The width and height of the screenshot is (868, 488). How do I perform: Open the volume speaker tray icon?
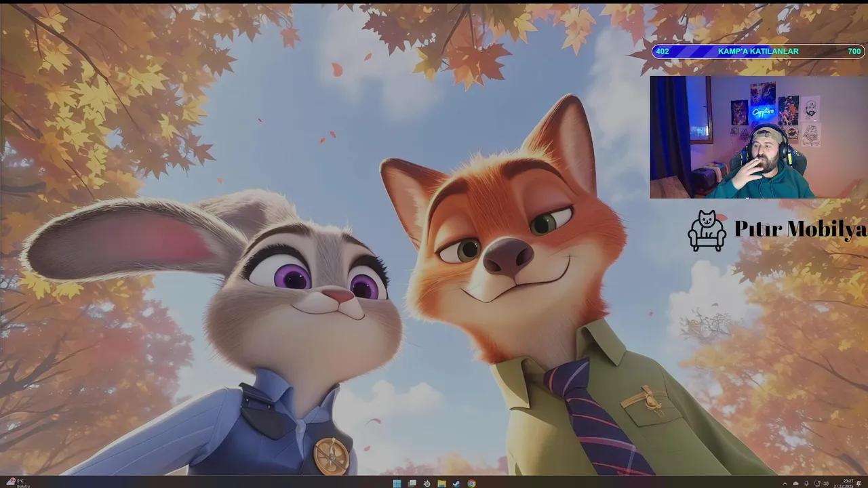tap(825, 483)
